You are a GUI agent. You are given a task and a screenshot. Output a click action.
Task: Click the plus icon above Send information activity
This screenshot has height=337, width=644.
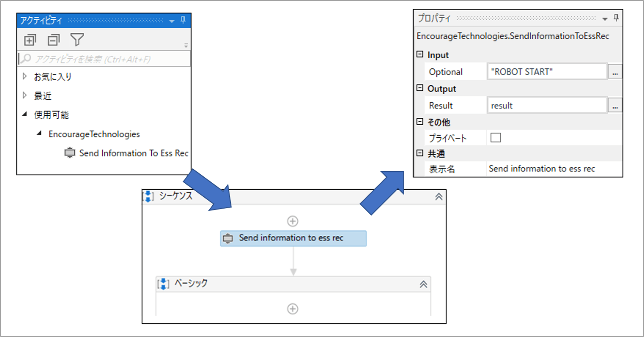tap(293, 220)
